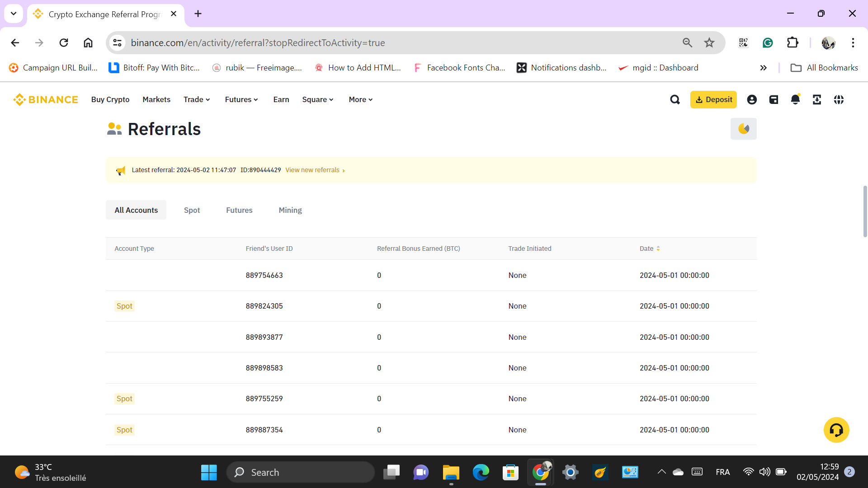Open the profile account icon

752,99
